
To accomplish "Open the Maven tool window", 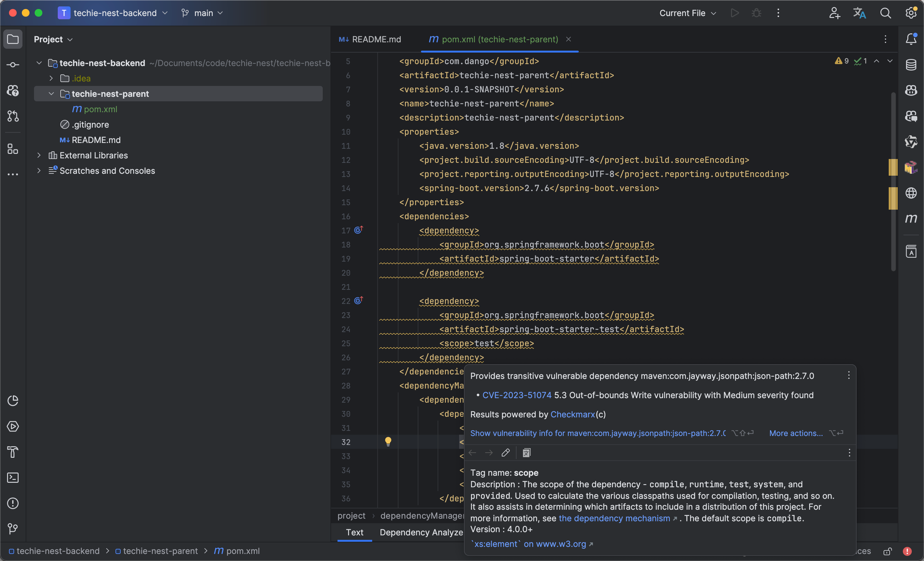I will pos(911,219).
